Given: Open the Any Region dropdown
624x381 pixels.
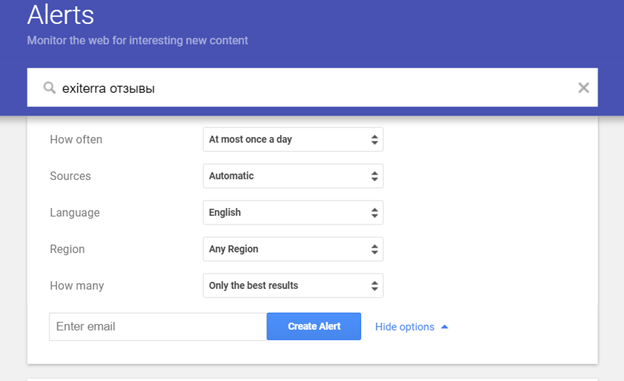Looking at the screenshot, I should 293,249.
